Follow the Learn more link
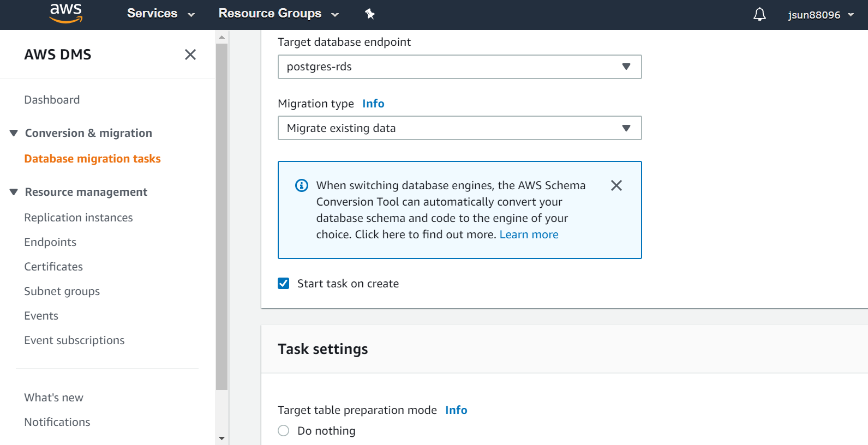The image size is (868, 445). click(529, 234)
